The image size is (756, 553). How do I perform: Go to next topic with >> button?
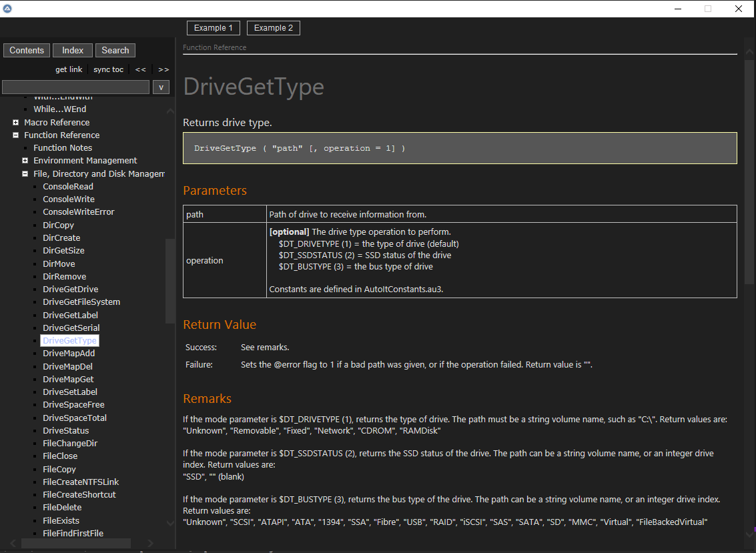click(163, 69)
